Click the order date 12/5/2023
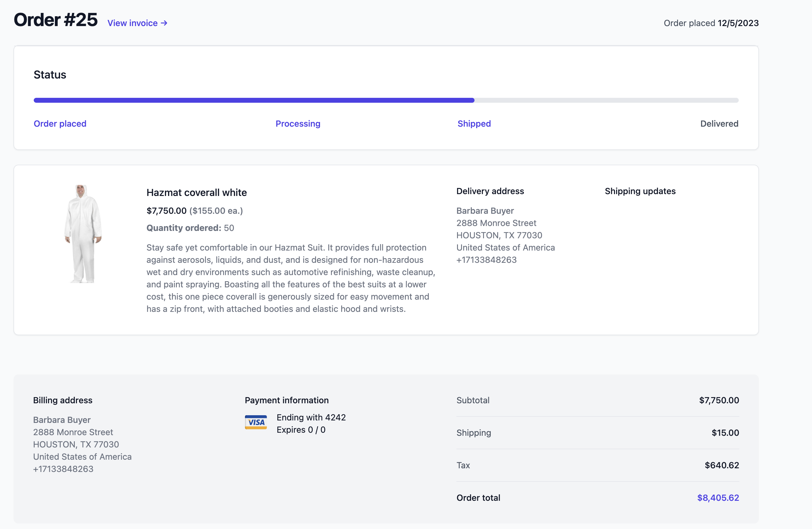Screen dimensions: 812x529 click(738, 23)
